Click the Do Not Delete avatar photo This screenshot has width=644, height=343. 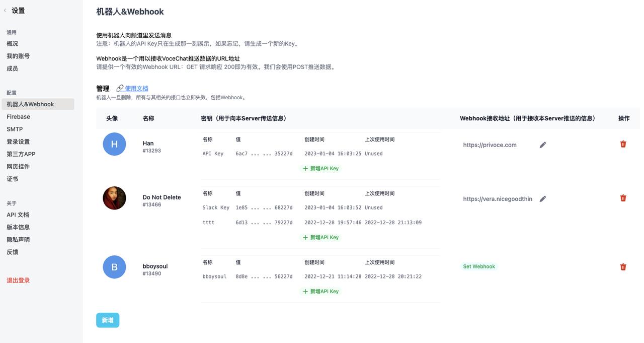pos(114,198)
